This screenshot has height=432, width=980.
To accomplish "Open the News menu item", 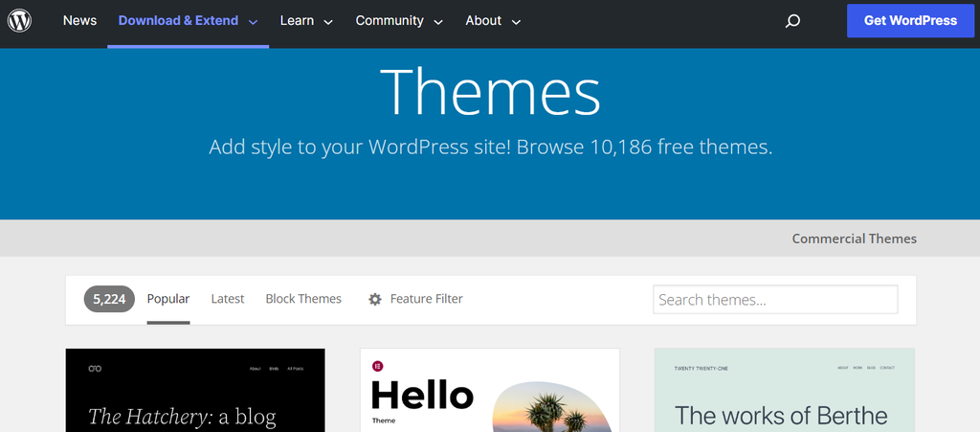I will [x=79, y=20].
